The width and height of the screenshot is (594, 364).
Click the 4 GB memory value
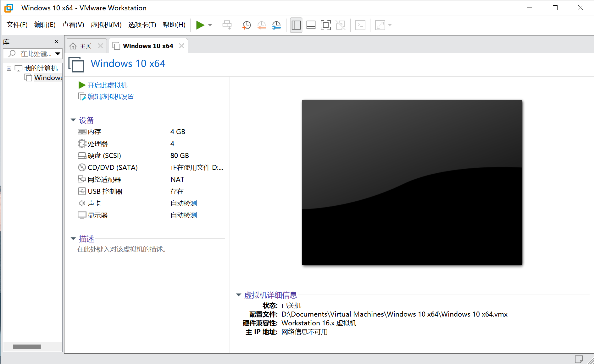(178, 132)
